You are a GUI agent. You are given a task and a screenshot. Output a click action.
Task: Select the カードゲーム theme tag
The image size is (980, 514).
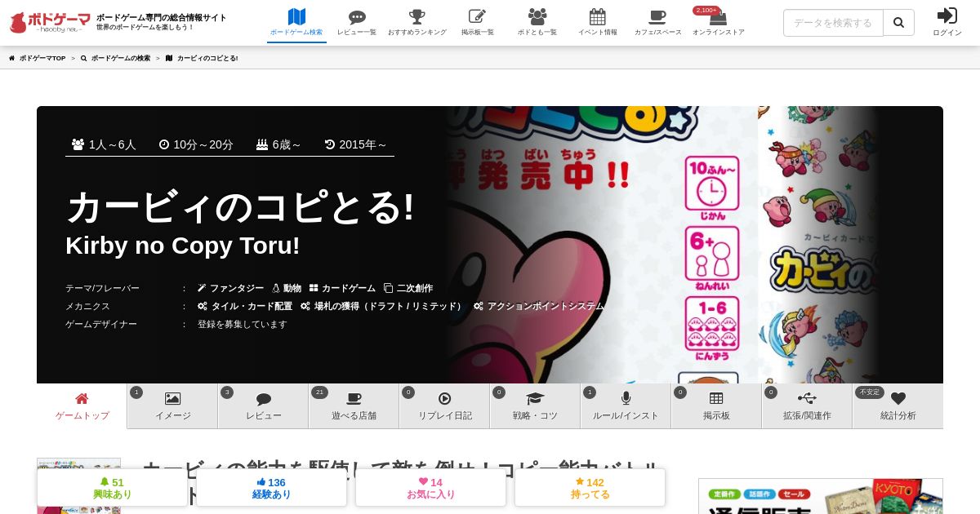pos(342,288)
